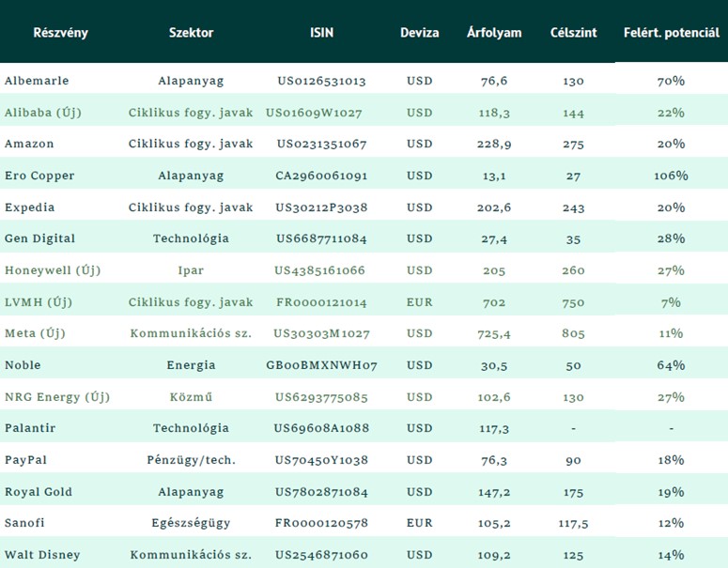Click the Felért. potenciál header
Viewport: 728px width, 568px height.
tap(672, 33)
